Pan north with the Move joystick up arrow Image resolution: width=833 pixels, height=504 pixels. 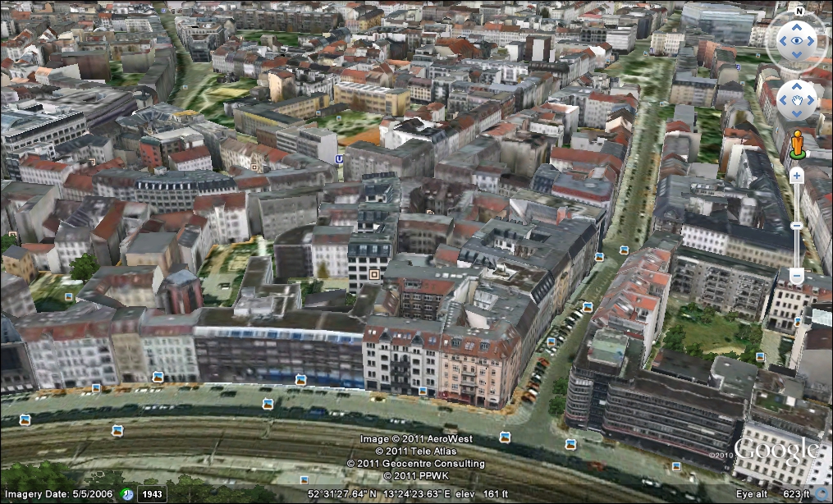point(796,85)
